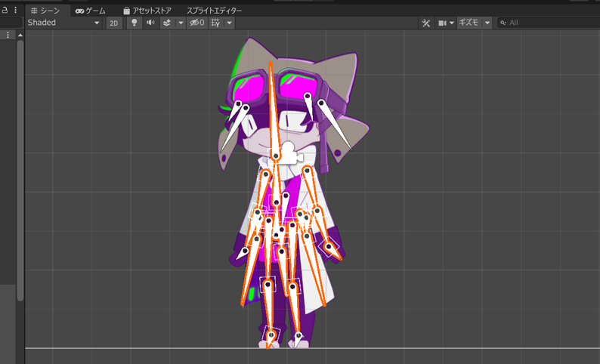Open the scene camera settings dropdown
Viewport: 600px width, 364px height.
(x=446, y=23)
